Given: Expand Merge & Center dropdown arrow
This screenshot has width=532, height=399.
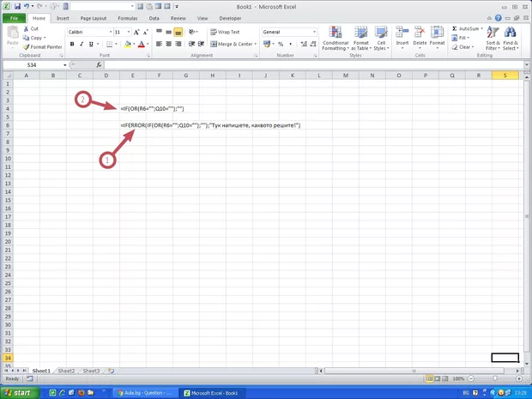Looking at the screenshot, I should (255, 44).
